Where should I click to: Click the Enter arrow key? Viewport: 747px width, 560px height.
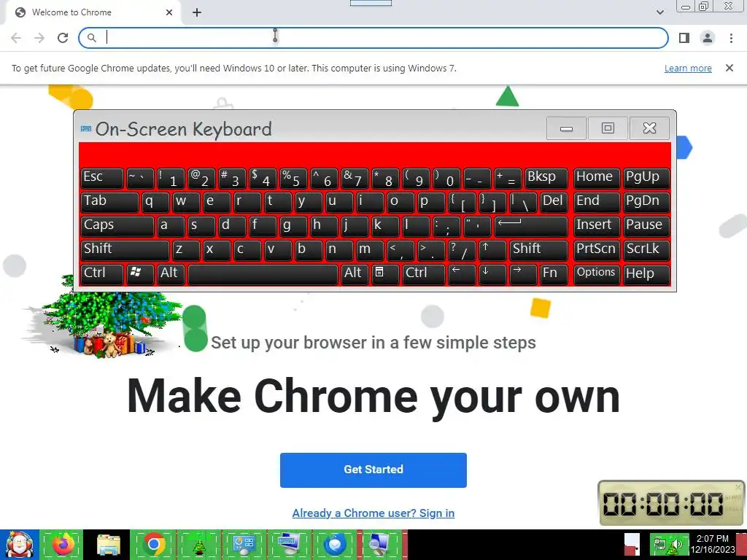click(531, 226)
